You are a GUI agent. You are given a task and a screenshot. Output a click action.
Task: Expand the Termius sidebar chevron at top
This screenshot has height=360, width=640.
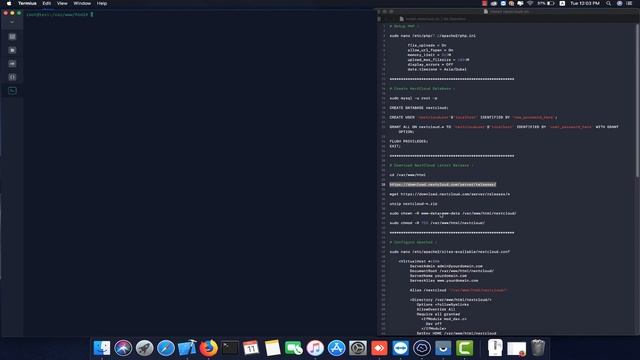tap(12, 22)
